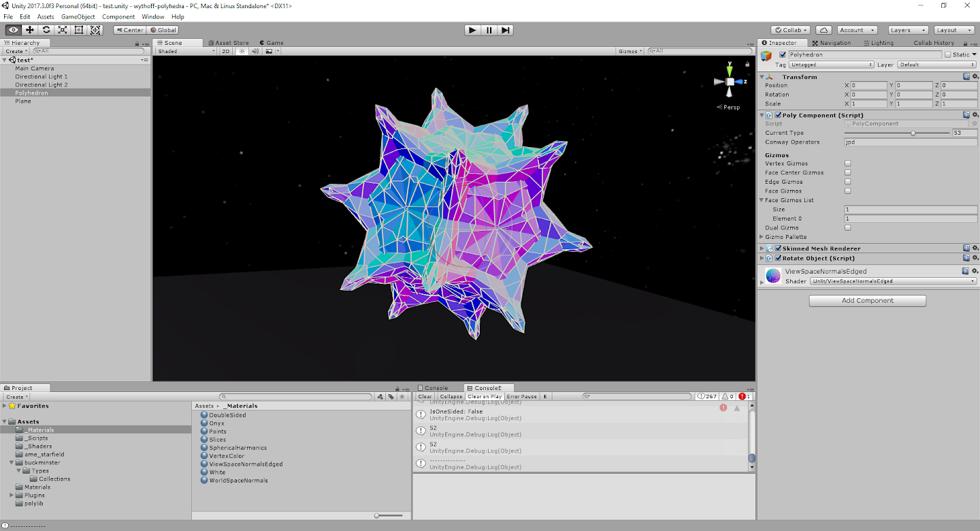Image resolution: width=980 pixels, height=531 pixels.
Task: Toggle the Collapse console button
Action: [x=451, y=396]
